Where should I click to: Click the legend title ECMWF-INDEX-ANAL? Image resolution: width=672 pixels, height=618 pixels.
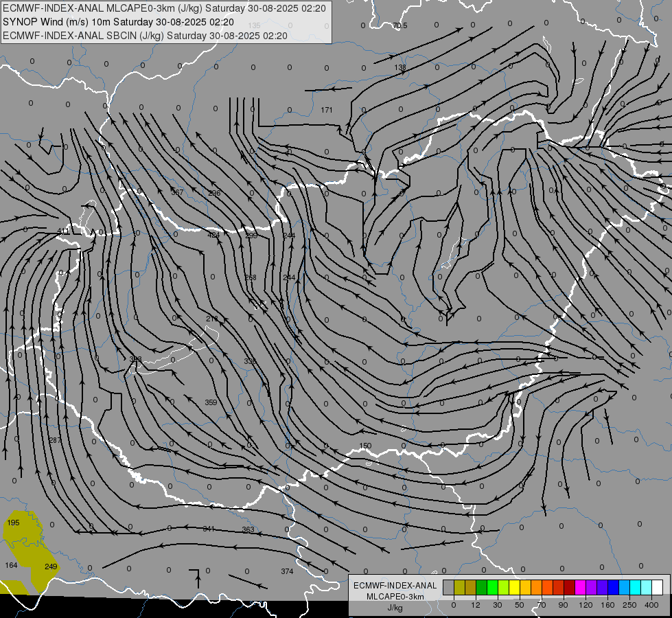pyautogui.click(x=395, y=586)
